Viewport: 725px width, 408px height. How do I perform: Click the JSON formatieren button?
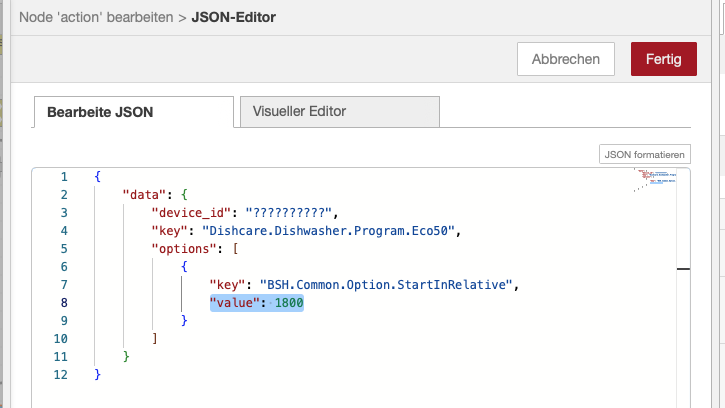(x=644, y=155)
